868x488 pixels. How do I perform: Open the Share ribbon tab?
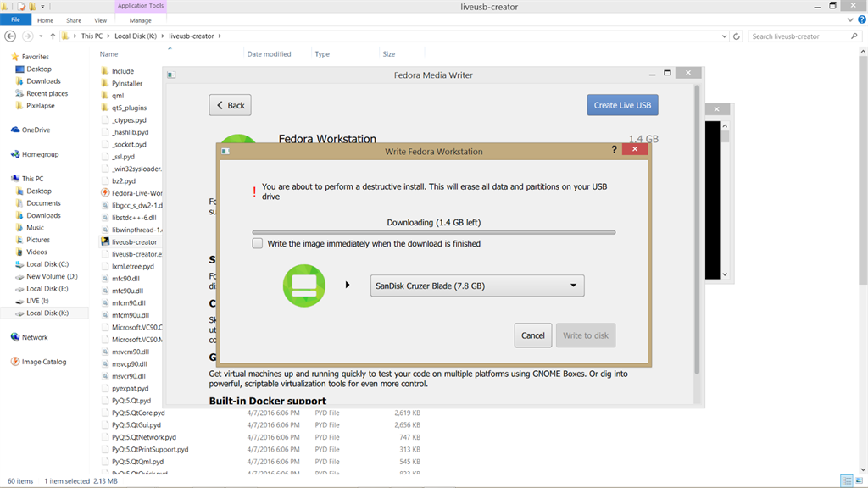point(74,20)
